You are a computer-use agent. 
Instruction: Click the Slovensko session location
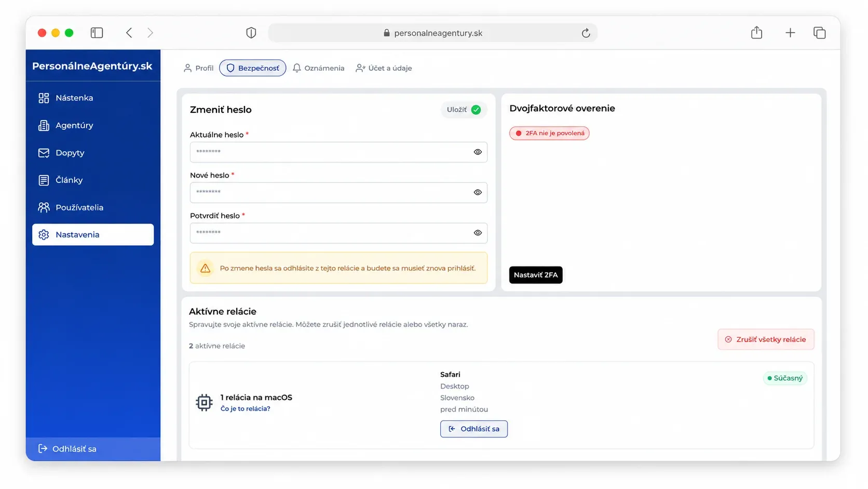coord(457,398)
